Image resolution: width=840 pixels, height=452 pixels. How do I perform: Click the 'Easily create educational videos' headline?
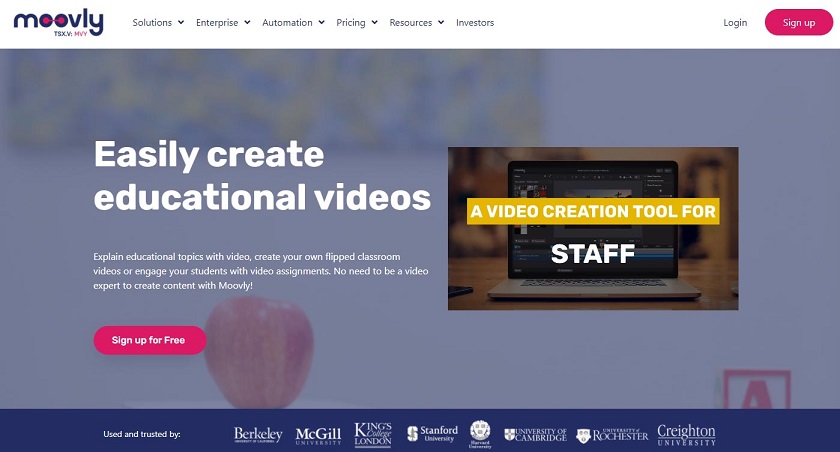[262, 176]
